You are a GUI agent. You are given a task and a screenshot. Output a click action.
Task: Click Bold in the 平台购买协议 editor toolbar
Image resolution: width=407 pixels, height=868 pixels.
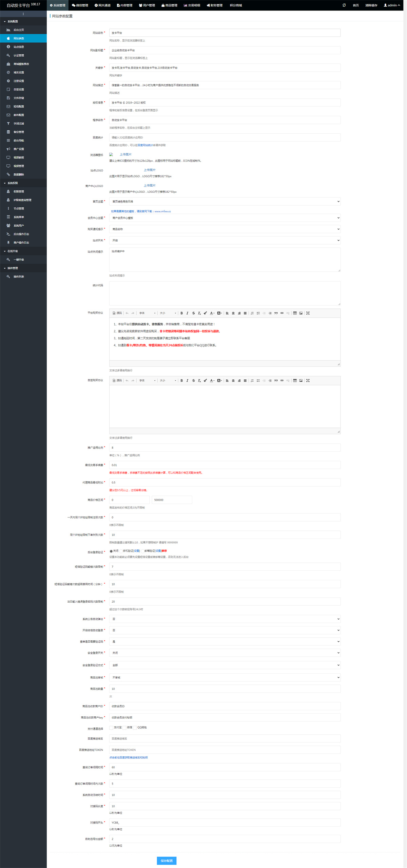coord(181,313)
